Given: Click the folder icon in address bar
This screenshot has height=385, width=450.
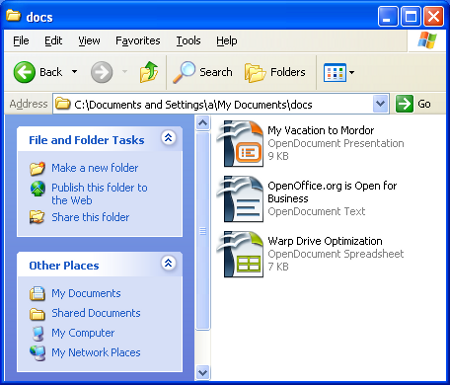Looking at the screenshot, I should [x=63, y=104].
